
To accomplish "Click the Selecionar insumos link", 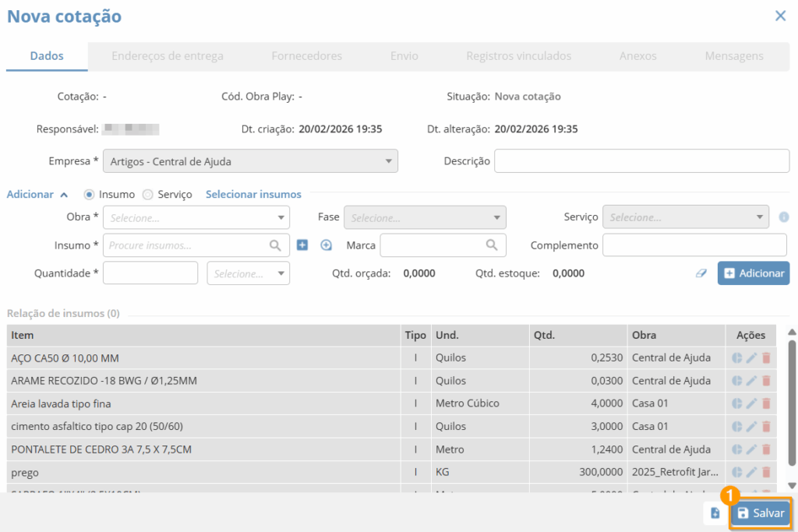I will [253, 195].
